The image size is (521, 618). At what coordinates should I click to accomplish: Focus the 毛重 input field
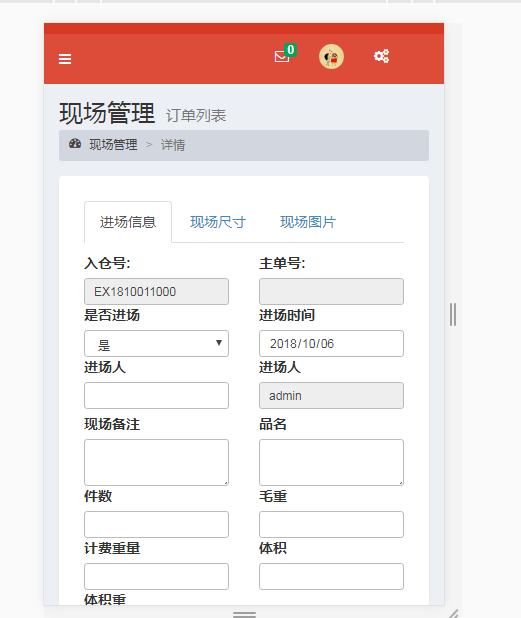pos(331,525)
